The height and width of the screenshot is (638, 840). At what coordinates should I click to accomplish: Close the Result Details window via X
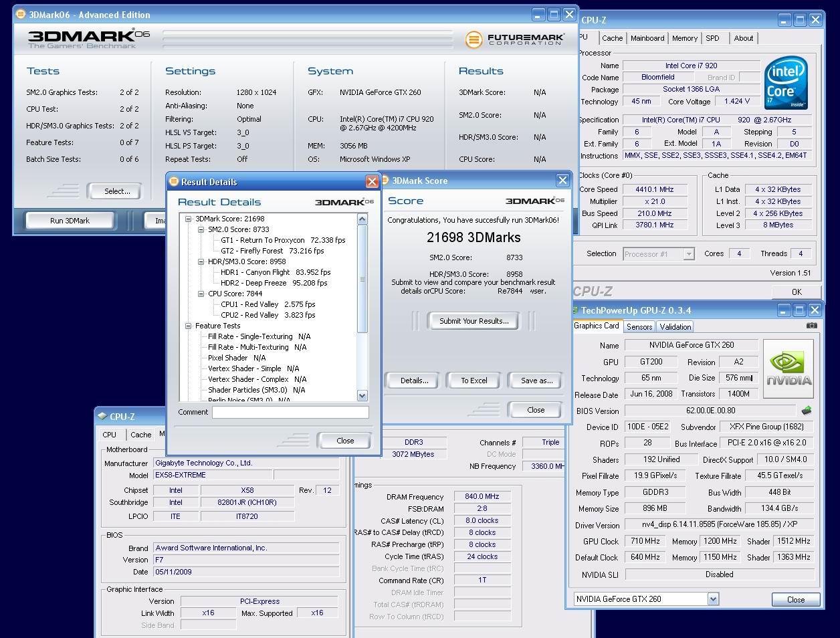(x=372, y=182)
